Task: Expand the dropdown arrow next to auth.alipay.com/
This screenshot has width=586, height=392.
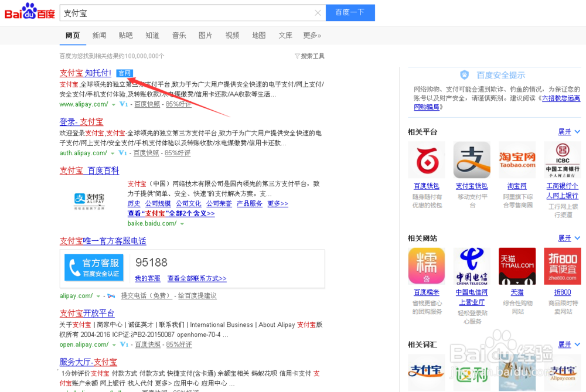Action: (x=113, y=153)
